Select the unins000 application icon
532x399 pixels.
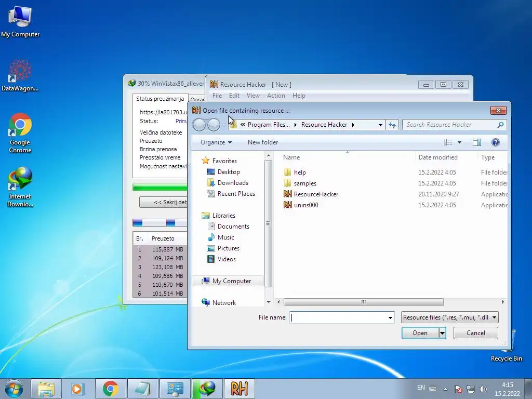[x=287, y=205]
